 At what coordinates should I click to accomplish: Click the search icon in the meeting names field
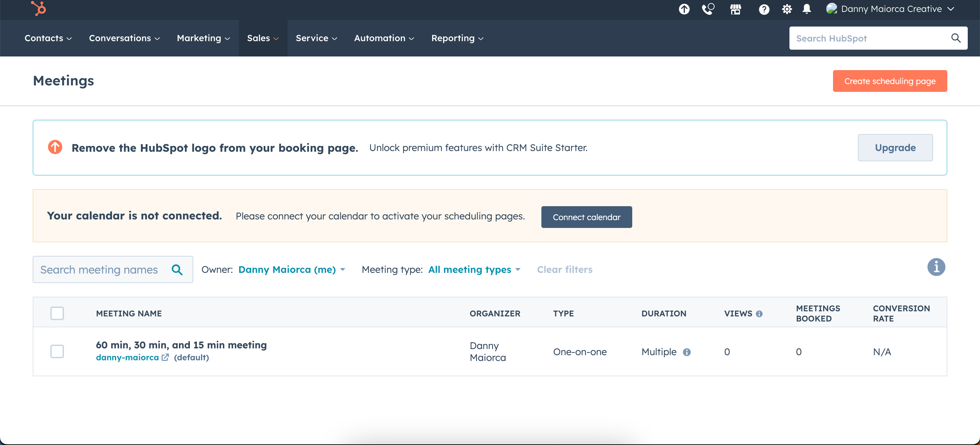177,269
